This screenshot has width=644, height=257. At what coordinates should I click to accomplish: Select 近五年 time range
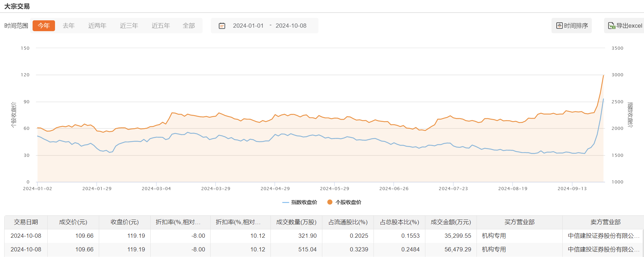tap(160, 26)
